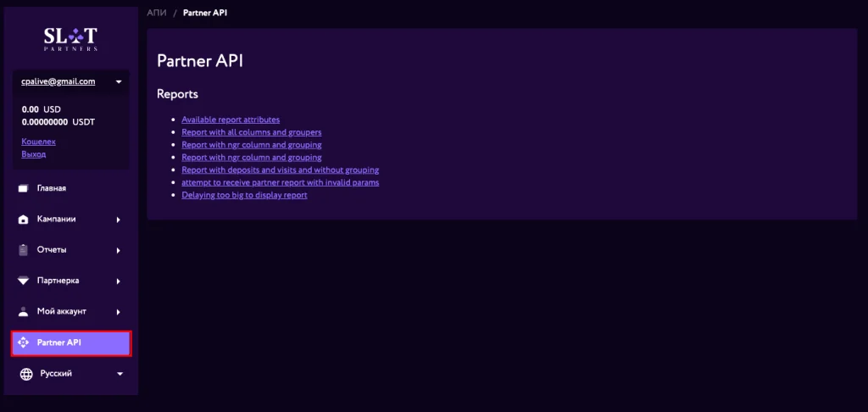Open Delaying too big to display report
The height and width of the screenshot is (412, 868).
coord(244,195)
